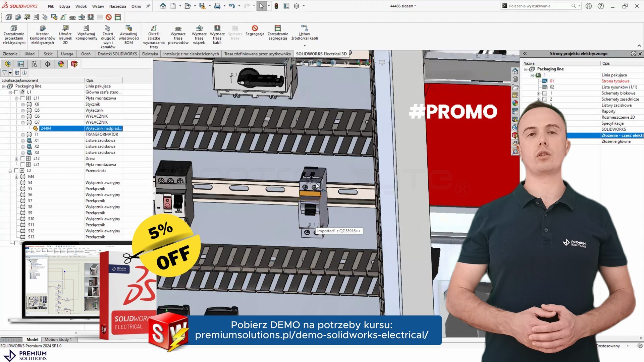Viewport: 644px width, 362px height.
Task: Click Aktualizuj właściwości BOM
Action: (x=128, y=35)
